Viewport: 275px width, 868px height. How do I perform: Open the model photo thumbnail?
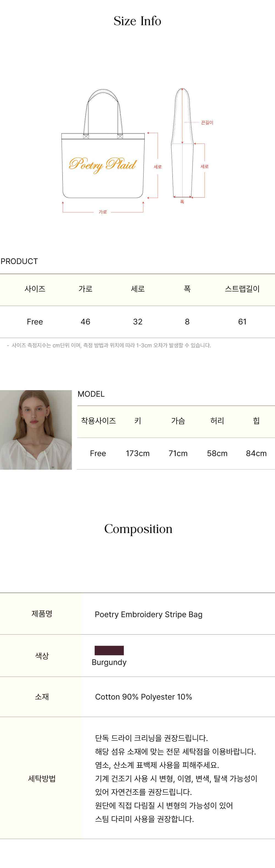click(x=36, y=430)
